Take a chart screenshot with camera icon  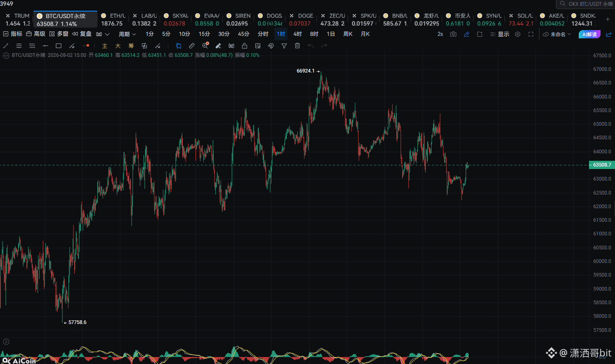pos(453,34)
